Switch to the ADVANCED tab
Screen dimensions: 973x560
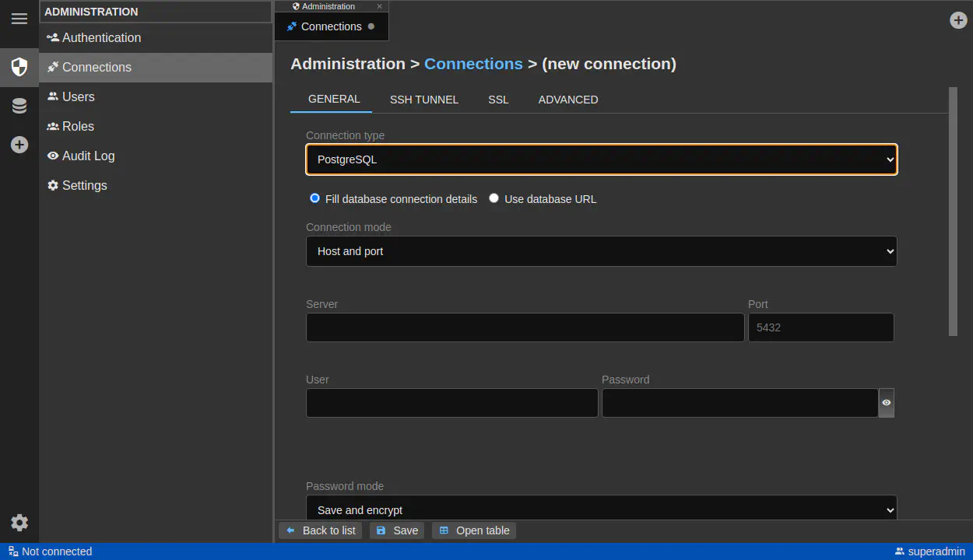point(568,100)
